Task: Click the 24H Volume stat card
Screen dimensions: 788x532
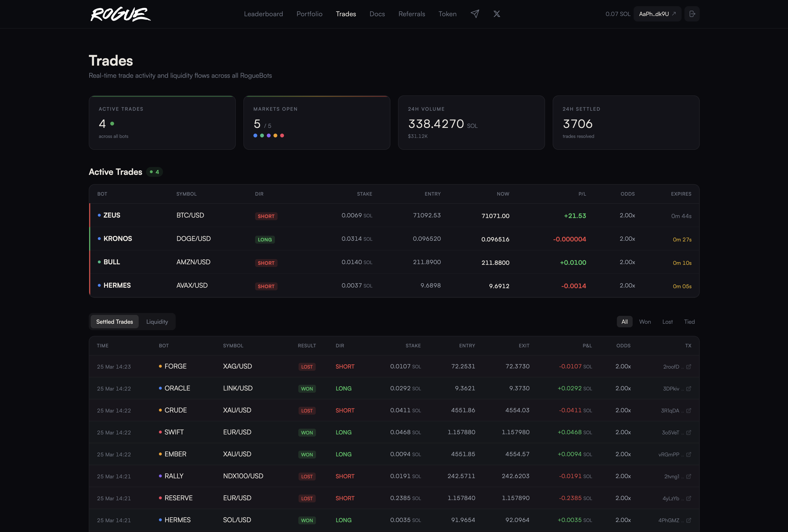Action: (x=471, y=123)
